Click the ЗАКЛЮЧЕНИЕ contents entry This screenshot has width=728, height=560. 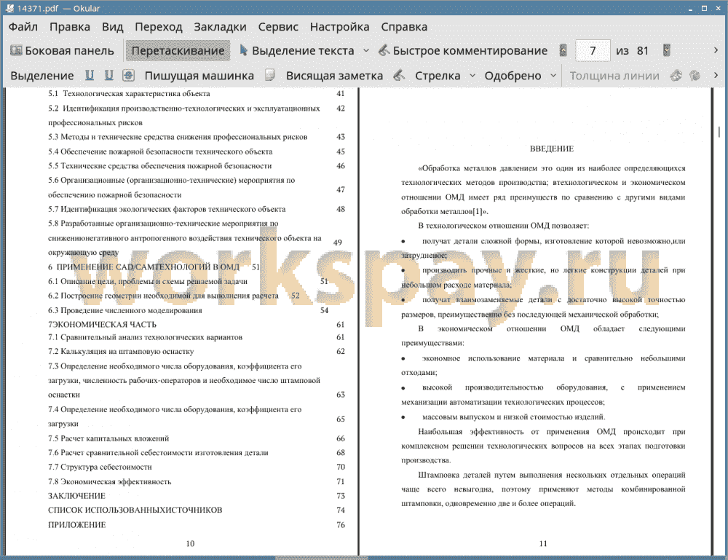(76, 496)
